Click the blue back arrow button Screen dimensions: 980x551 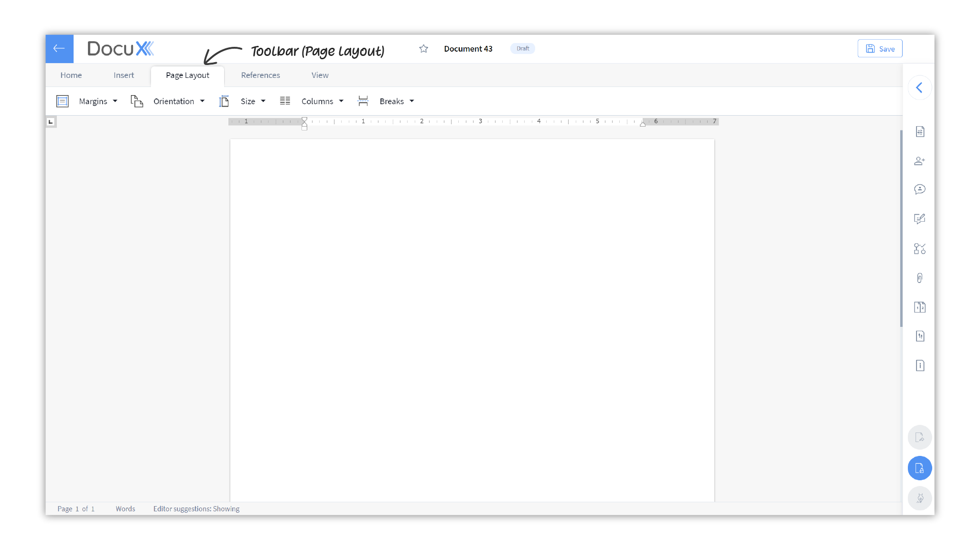(59, 49)
